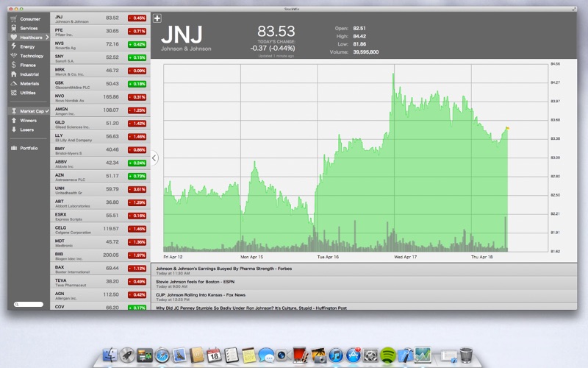This screenshot has height=368, width=588.
Task: Select the Finance dollar sign icon
Action: coord(14,65)
